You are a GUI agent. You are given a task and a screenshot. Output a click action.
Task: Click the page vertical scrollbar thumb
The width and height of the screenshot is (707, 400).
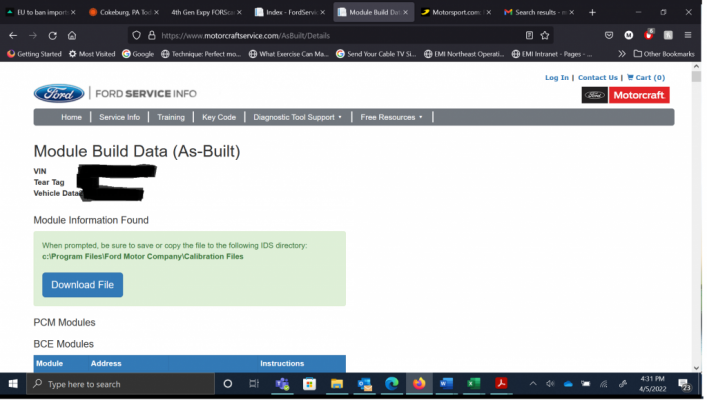pos(696,76)
